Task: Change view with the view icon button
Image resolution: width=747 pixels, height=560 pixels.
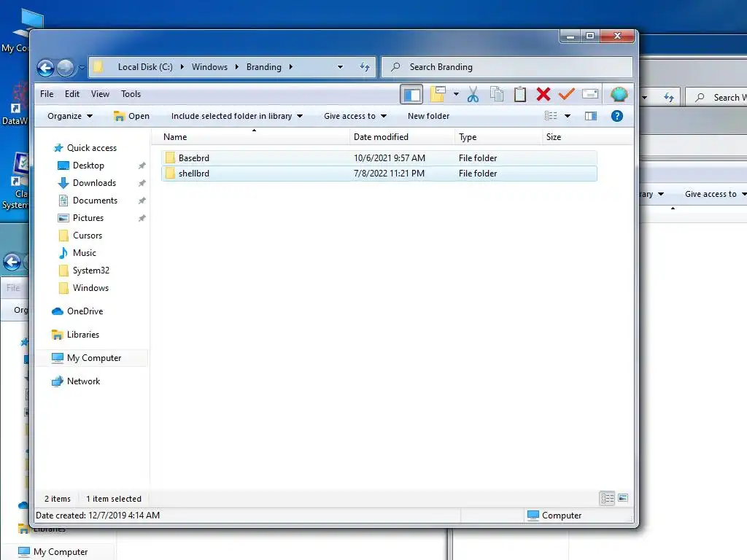Action: pyautogui.click(x=551, y=116)
